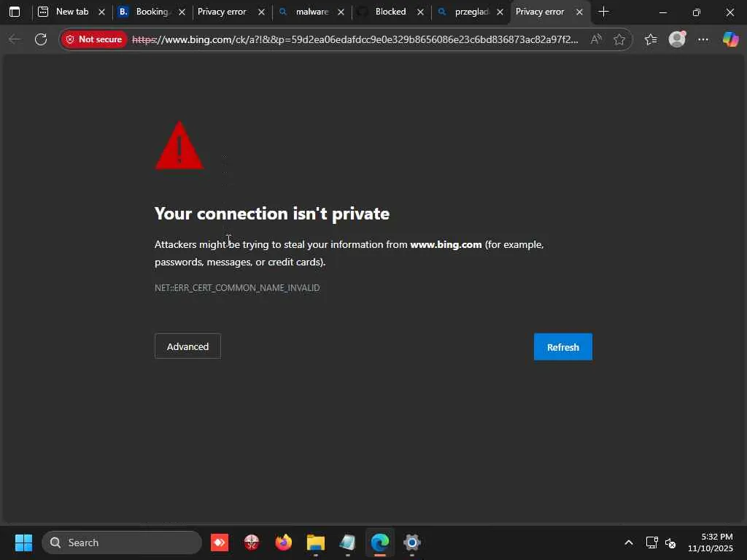
Task: Open Firefox from the taskbar
Action: (284, 542)
